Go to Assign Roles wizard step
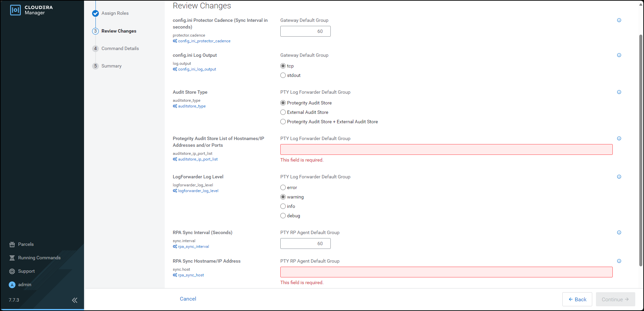The width and height of the screenshot is (644, 311). (115, 13)
